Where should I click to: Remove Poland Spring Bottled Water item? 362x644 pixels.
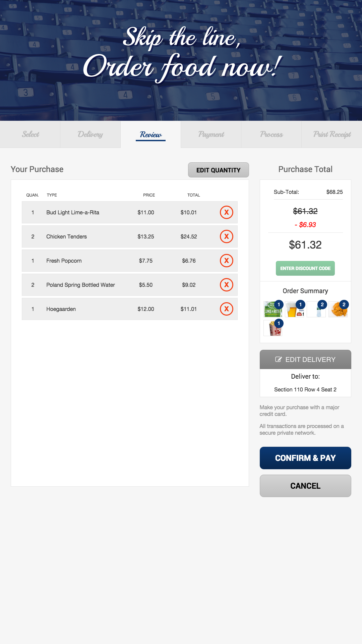[227, 285]
